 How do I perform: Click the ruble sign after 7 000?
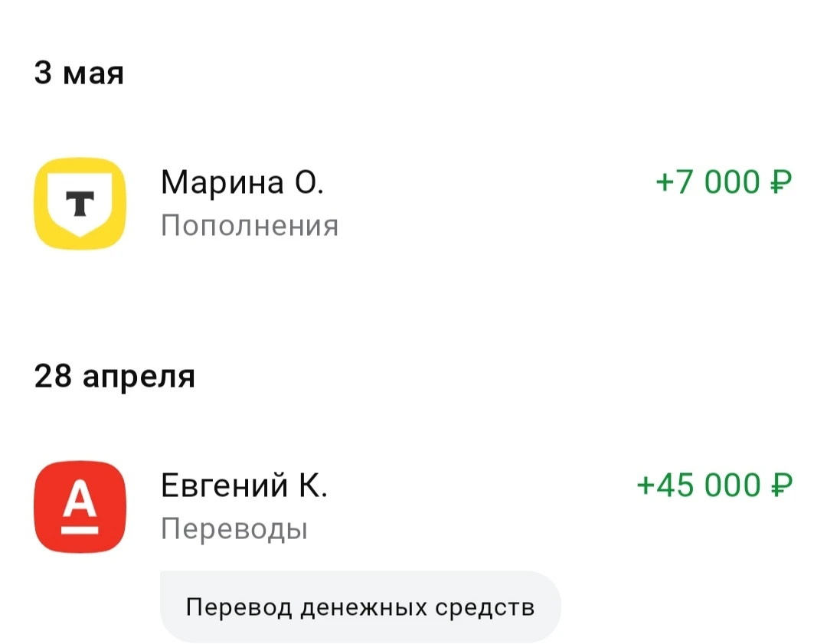tap(780, 182)
